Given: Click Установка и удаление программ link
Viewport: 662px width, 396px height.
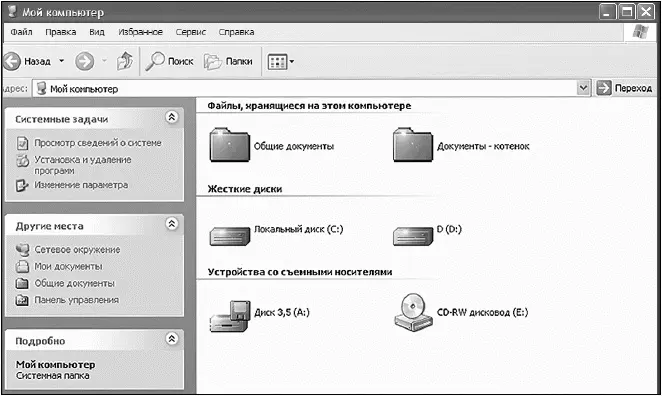Looking at the screenshot, I should pos(83,165).
